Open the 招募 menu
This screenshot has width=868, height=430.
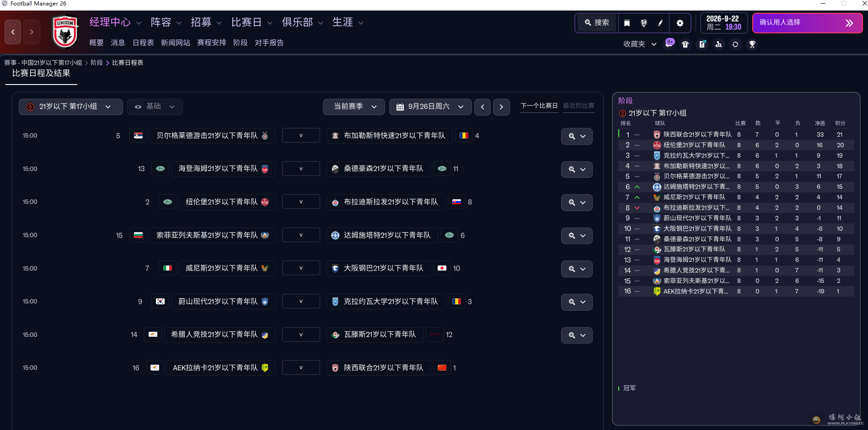[x=202, y=22]
